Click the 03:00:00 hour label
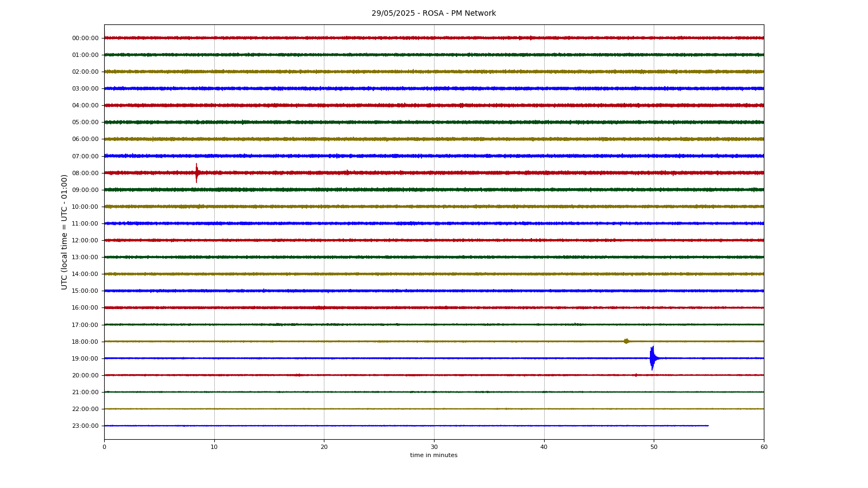The height and width of the screenshot is (488, 868). tap(85, 88)
